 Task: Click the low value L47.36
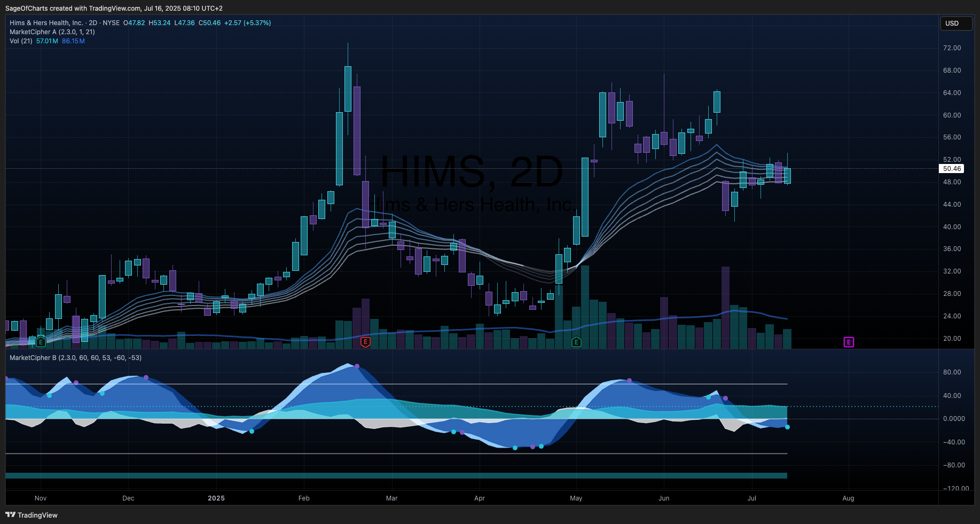point(185,23)
